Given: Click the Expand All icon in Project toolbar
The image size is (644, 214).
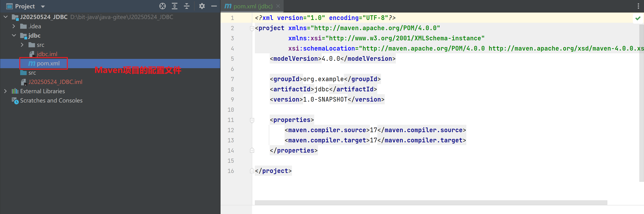Looking at the screenshot, I should (174, 6).
